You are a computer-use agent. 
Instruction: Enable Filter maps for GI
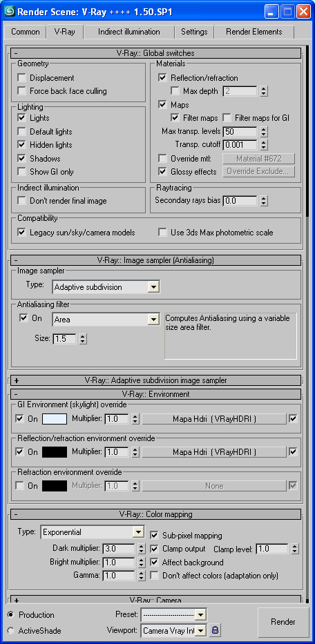coord(227,118)
